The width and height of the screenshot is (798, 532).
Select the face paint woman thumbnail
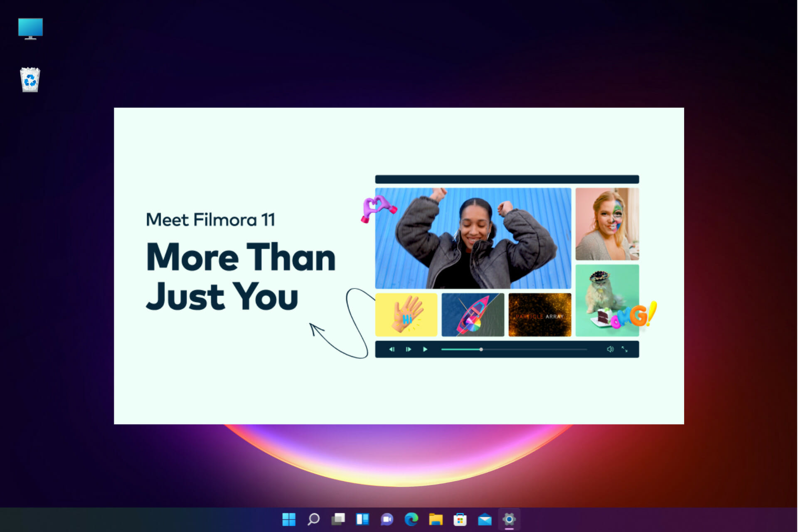[607, 224]
